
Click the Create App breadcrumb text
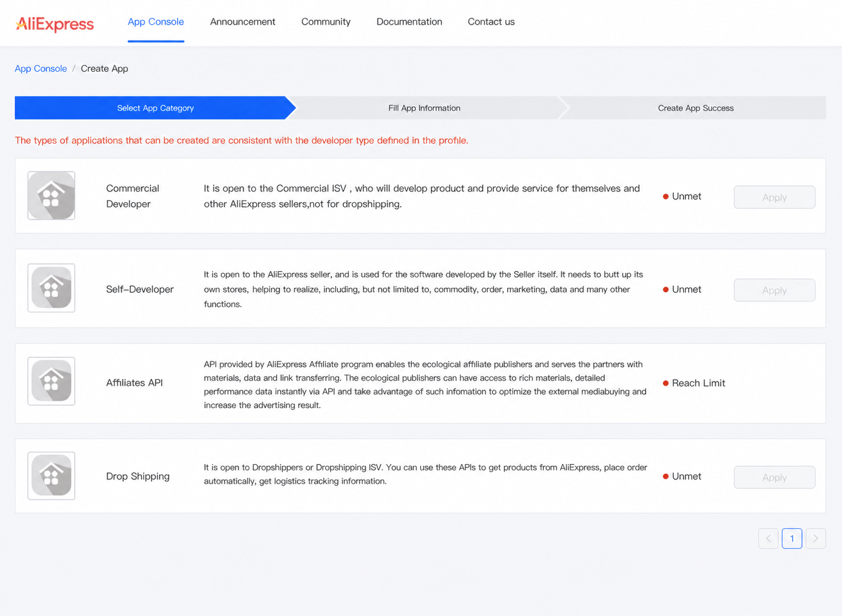pos(105,68)
